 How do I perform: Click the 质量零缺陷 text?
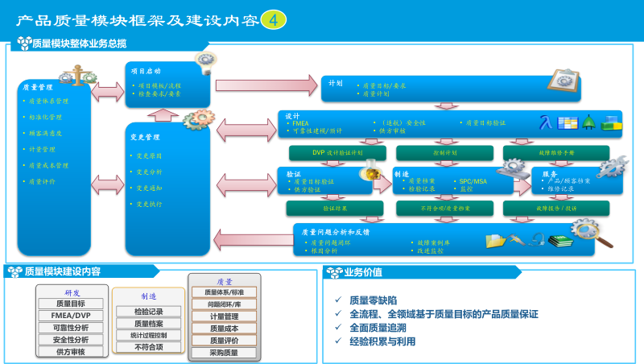click(x=374, y=300)
